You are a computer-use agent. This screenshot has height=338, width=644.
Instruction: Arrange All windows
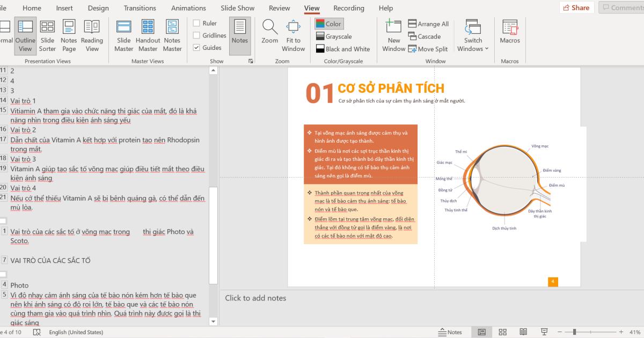[x=428, y=24]
